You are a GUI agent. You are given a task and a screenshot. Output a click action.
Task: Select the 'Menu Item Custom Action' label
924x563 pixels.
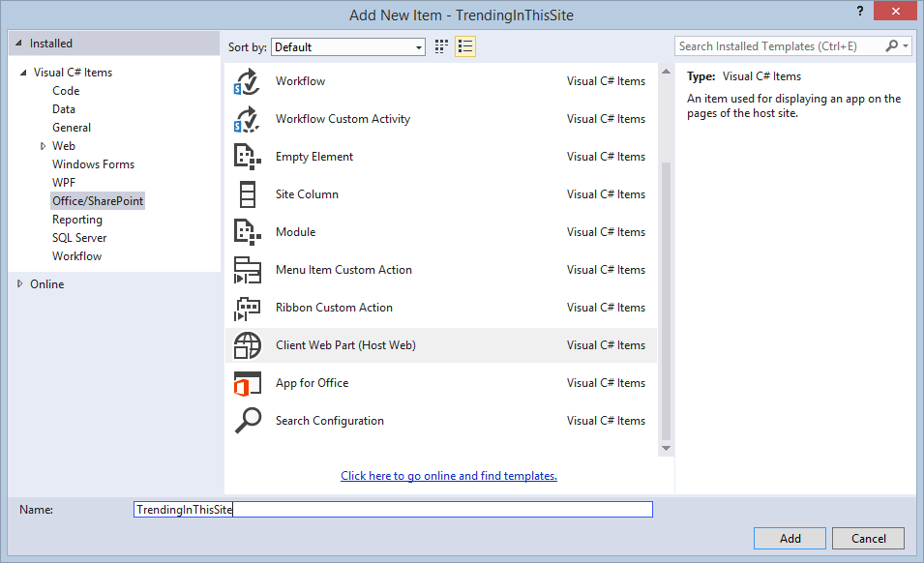(343, 270)
